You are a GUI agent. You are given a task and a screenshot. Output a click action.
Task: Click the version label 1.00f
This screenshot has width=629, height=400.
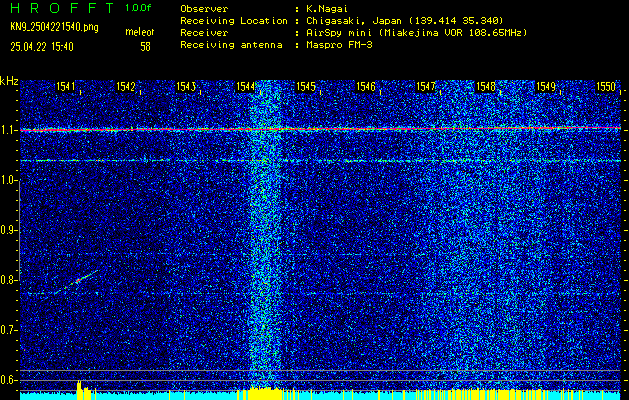click(138, 8)
